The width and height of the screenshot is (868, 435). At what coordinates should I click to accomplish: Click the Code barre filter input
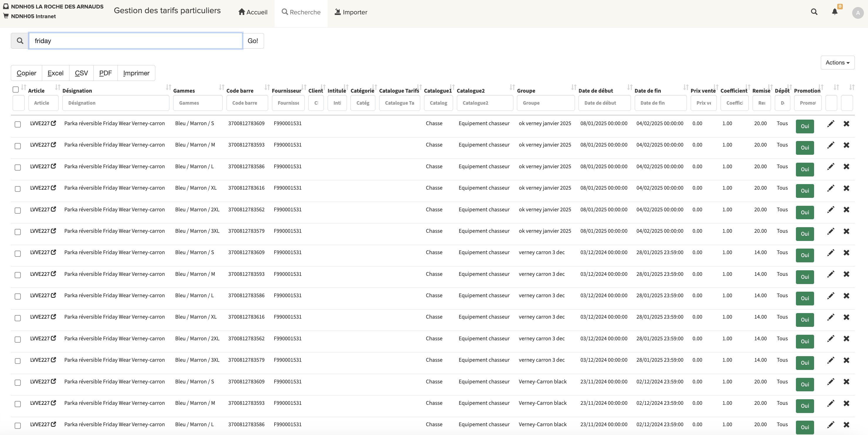pyautogui.click(x=247, y=103)
